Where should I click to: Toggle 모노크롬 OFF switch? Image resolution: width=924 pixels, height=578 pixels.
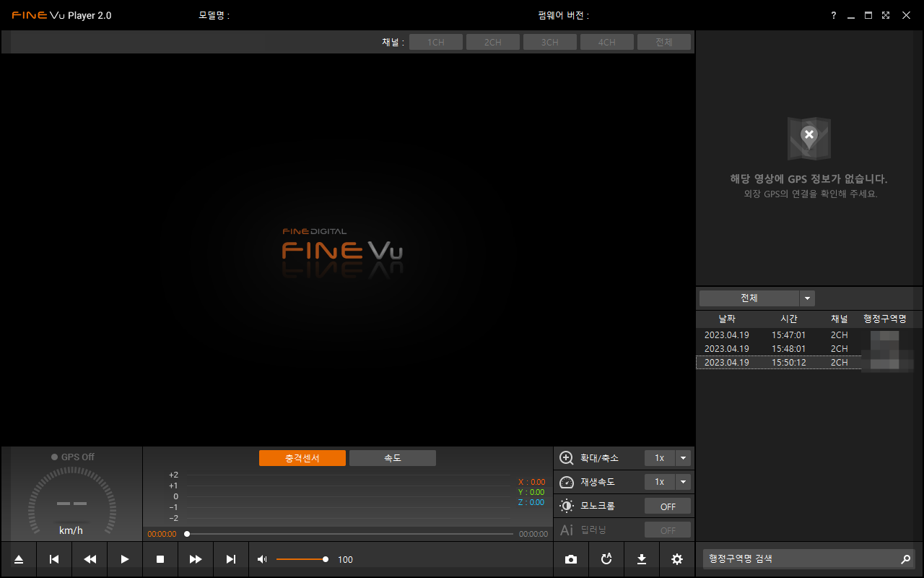pyautogui.click(x=668, y=506)
